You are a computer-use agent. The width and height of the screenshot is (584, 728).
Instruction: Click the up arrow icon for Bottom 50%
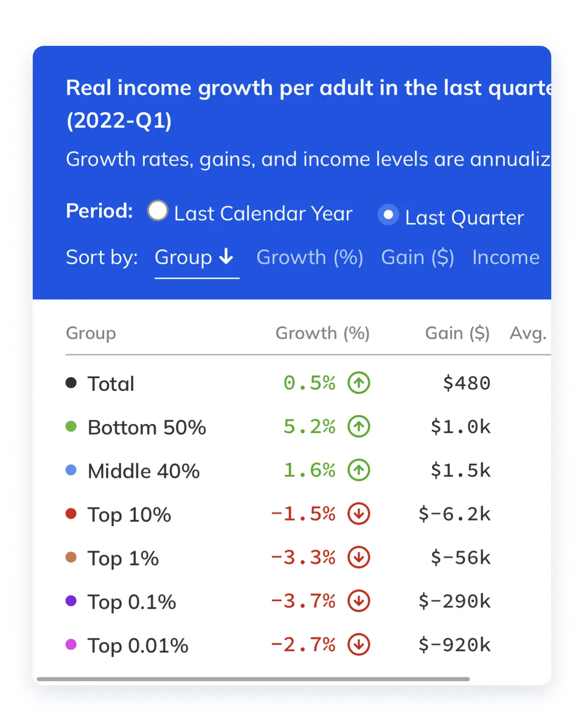click(x=359, y=426)
